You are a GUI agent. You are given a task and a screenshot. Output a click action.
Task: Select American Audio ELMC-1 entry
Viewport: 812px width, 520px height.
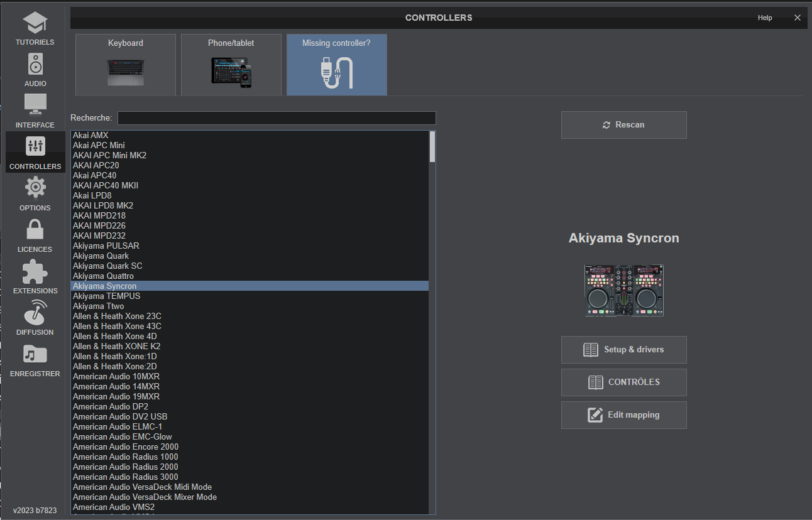(x=250, y=426)
